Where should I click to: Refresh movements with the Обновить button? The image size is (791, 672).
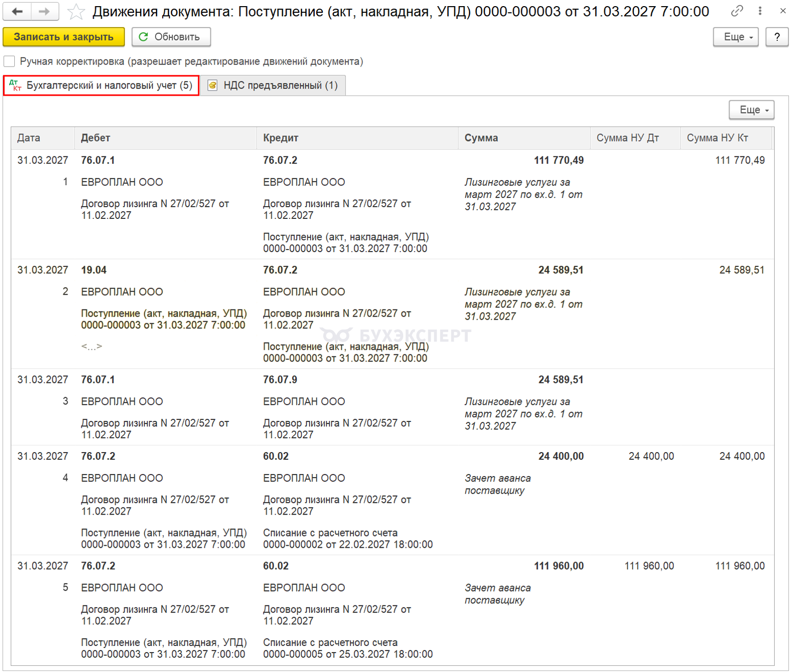point(171,37)
